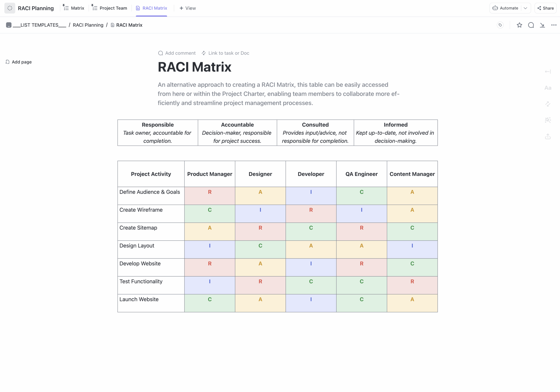Click the tag icon in the header

pyautogui.click(x=500, y=25)
